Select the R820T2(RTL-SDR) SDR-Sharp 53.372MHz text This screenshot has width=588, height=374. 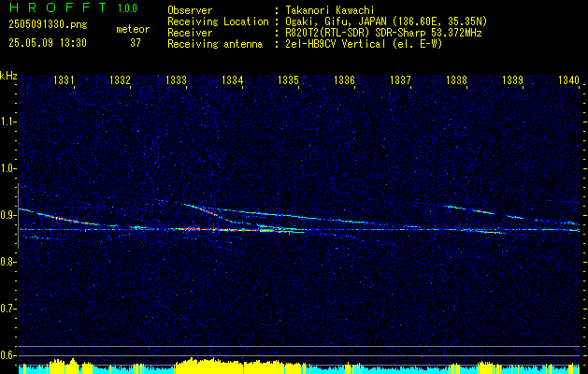[383, 33]
